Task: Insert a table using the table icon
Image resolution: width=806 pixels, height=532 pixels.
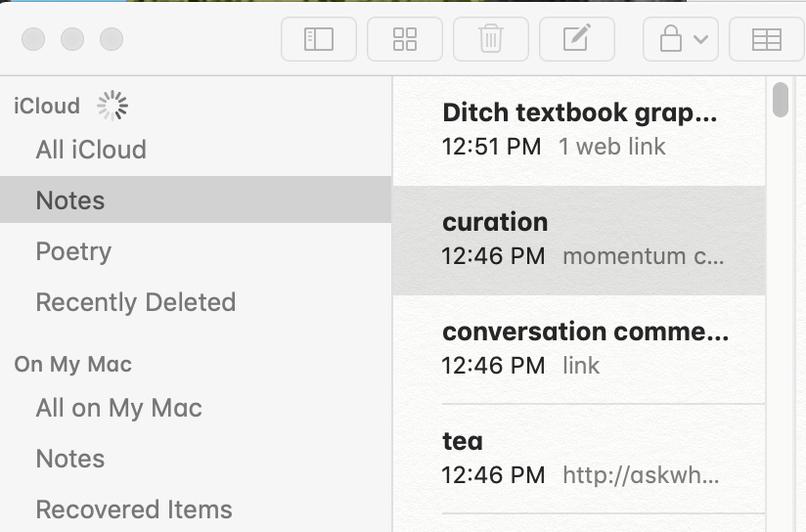Action: pyautogui.click(x=767, y=39)
